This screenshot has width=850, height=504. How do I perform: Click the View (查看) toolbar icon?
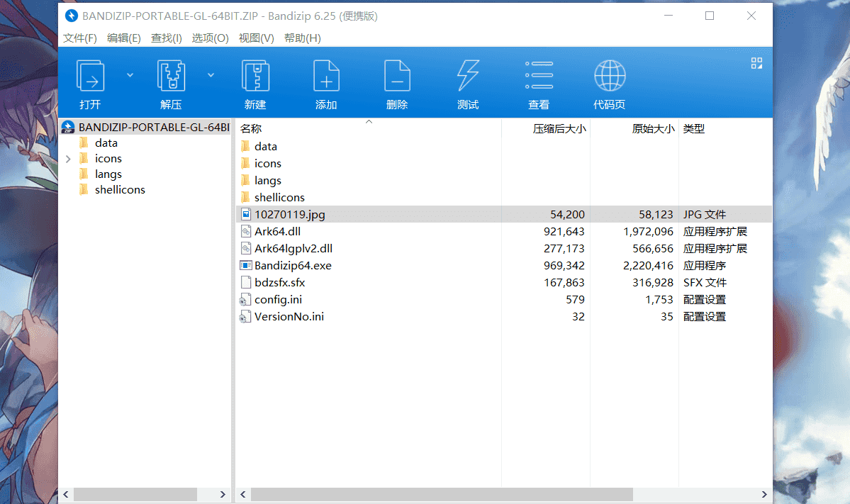point(539,76)
